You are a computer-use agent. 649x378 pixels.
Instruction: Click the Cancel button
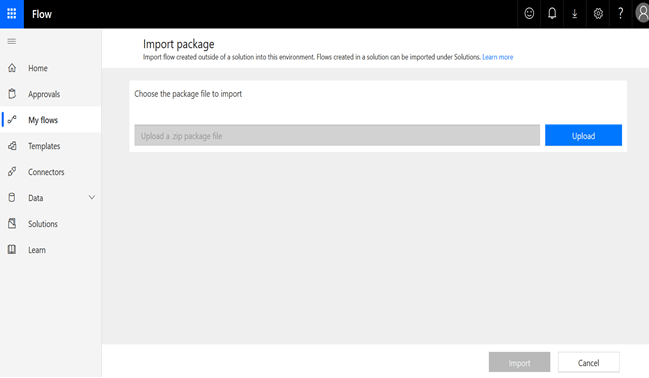coord(589,363)
